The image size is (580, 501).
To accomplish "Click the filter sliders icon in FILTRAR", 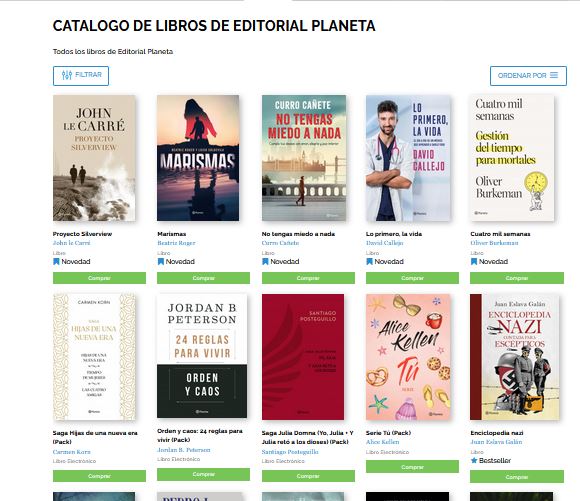I will (x=67, y=75).
